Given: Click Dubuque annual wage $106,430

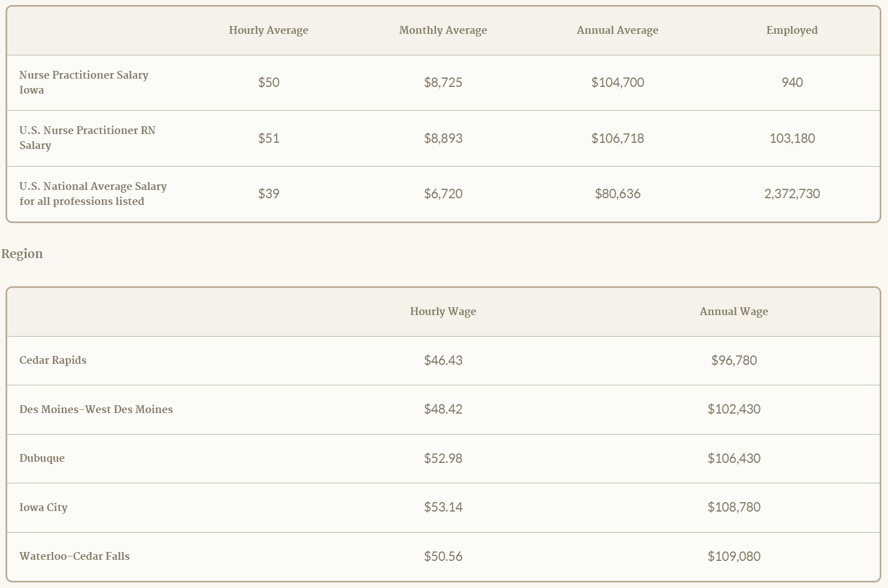Looking at the screenshot, I should 734,458.
